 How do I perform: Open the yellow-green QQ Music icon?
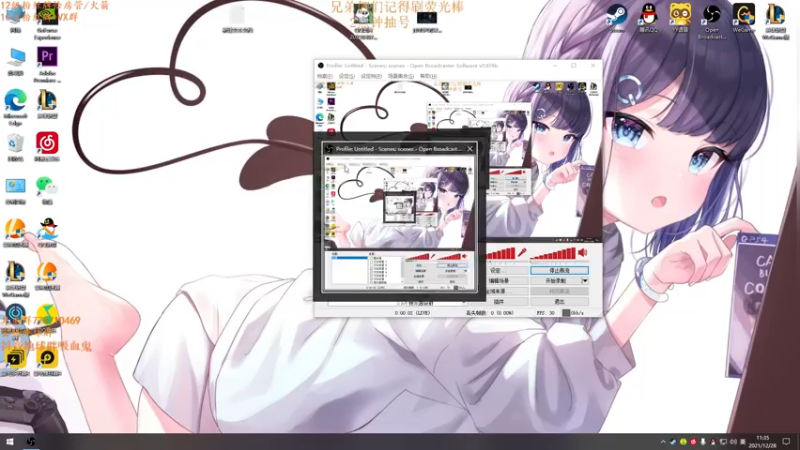pyautogui.click(x=47, y=317)
